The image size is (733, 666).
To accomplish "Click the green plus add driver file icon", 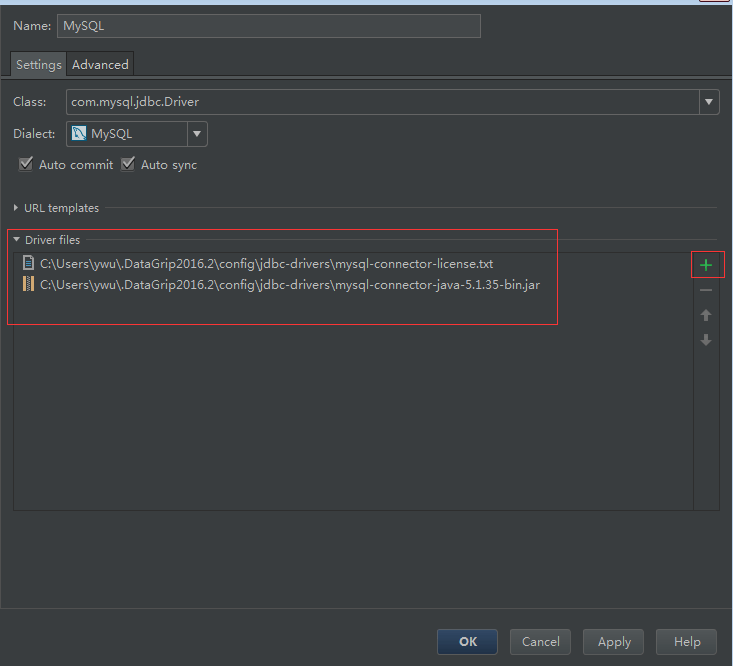I will (706, 265).
